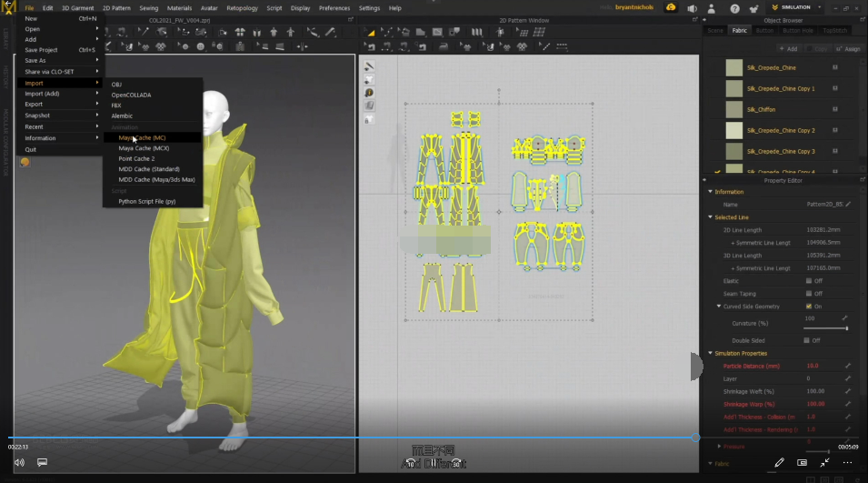Click the picture-in-picture icon in the video controls
Screen dimensions: 868x483
pyautogui.click(x=802, y=462)
